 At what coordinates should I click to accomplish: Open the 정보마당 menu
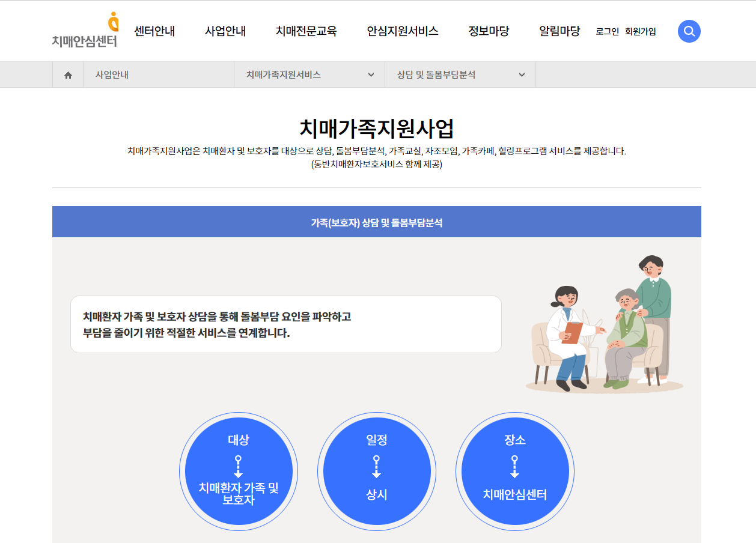click(x=489, y=31)
